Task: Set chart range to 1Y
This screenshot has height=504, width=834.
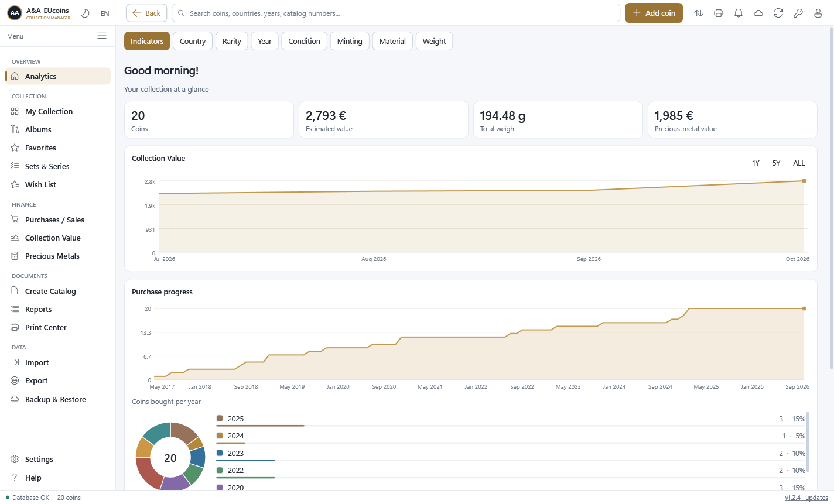Action: (x=756, y=163)
